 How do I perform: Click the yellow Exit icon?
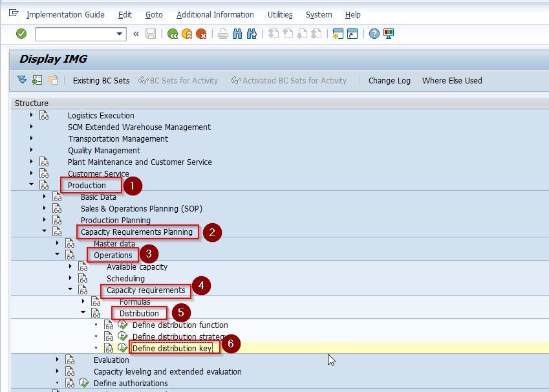[187, 34]
